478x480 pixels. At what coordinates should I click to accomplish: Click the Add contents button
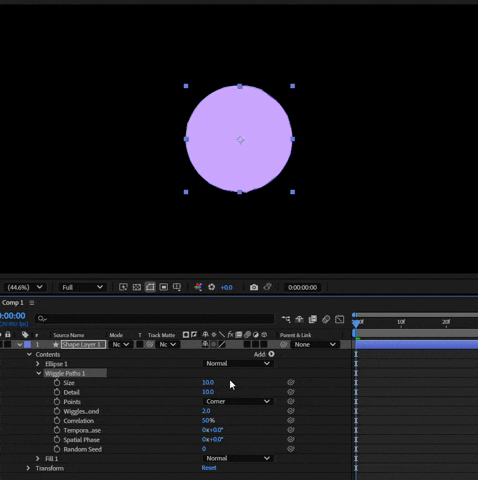click(x=271, y=354)
